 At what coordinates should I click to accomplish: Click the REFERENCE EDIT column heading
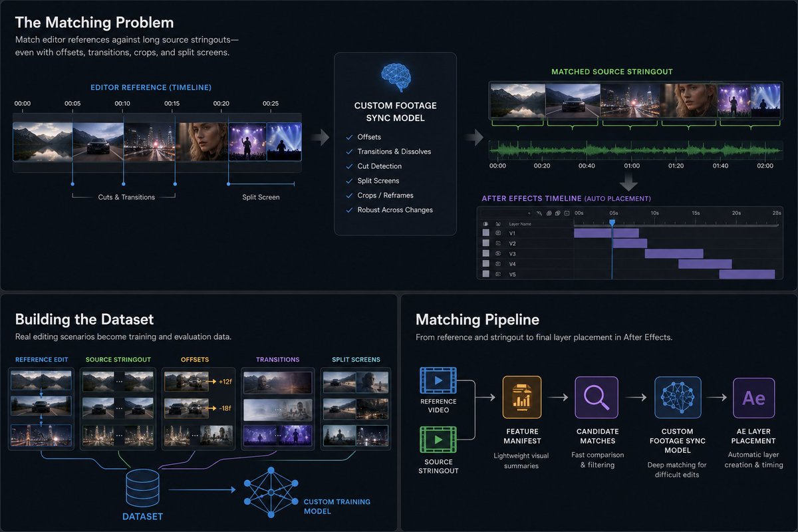[42, 360]
